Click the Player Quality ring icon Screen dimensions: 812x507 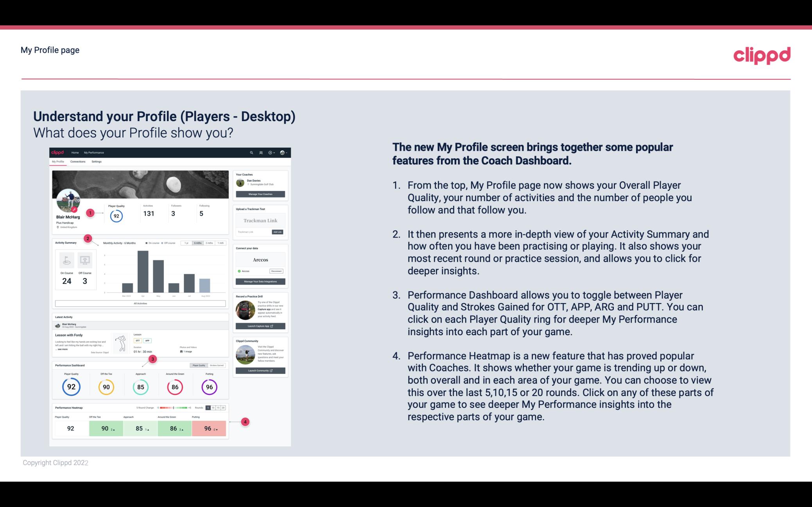pos(71,386)
